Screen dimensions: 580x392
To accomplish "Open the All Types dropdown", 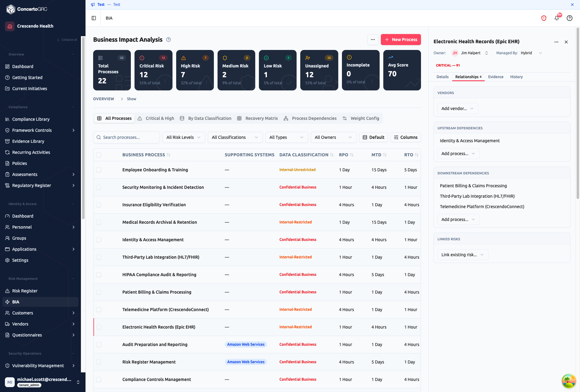I will 286,137.
